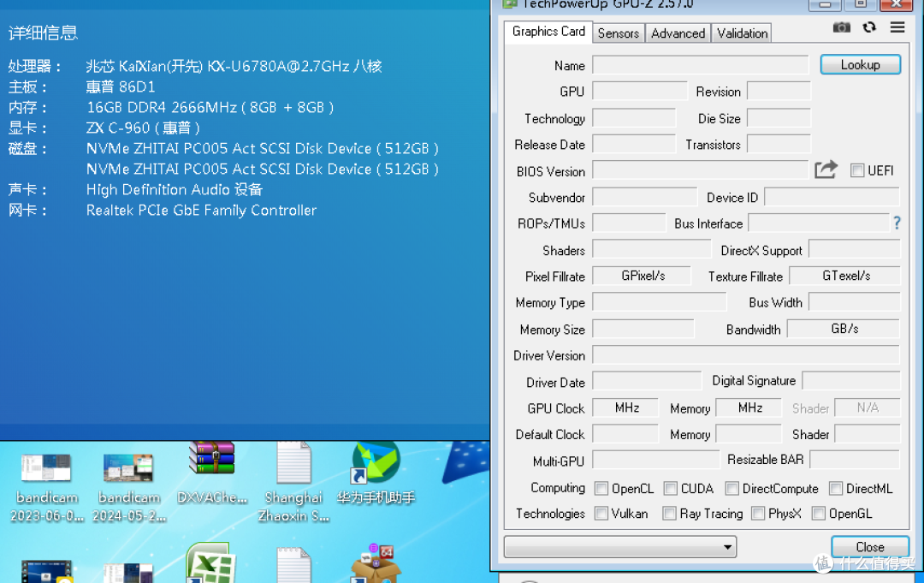Toggle the CUDA checkbox
This screenshot has width=924, height=583.
click(670, 488)
